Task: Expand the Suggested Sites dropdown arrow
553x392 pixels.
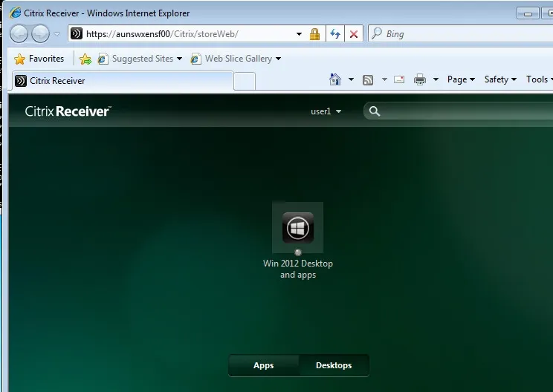Action: point(180,59)
